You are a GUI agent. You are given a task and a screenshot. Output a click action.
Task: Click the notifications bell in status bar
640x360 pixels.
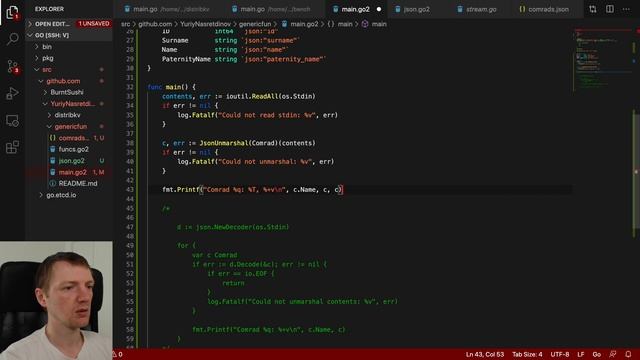(628, 354)
